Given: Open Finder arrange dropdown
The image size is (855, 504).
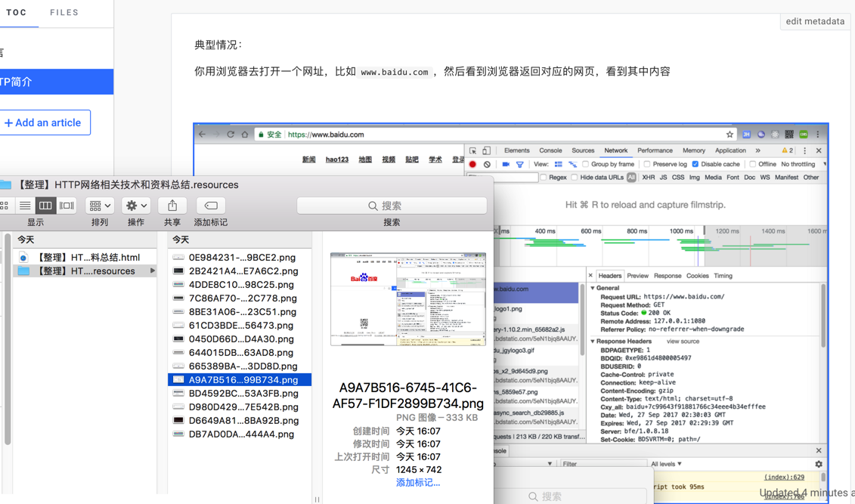Looking at the screenshot, I should click(x=99, y=206).
